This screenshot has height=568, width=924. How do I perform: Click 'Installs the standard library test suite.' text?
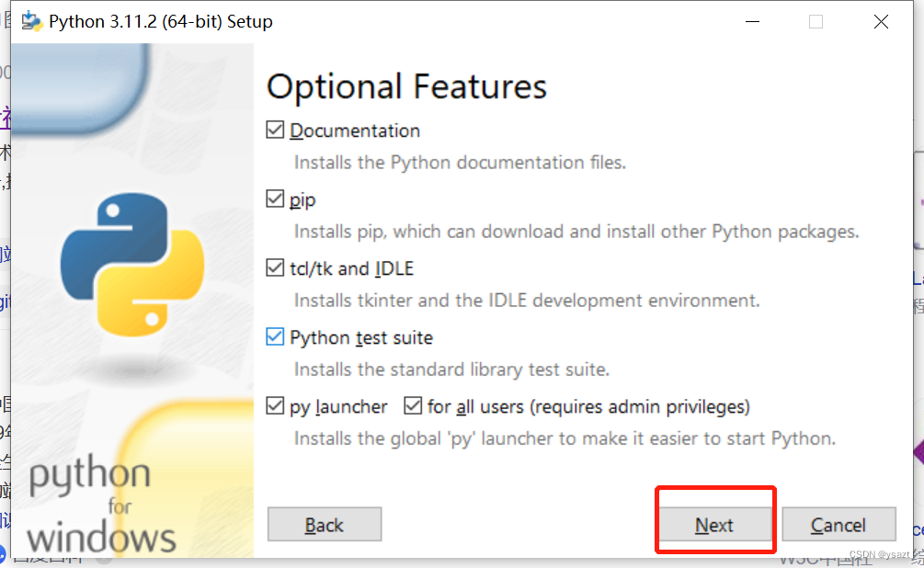click(x=451, y=369)
